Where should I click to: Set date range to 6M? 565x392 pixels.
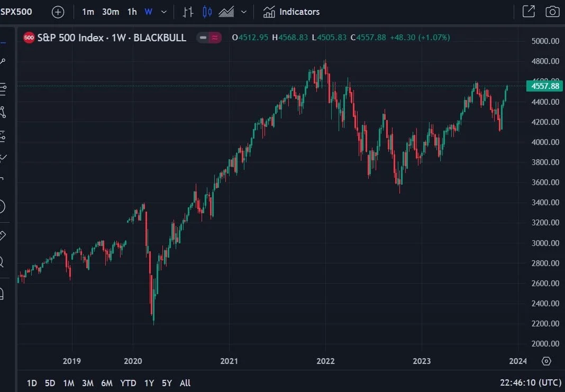click(x=107, y=383)
